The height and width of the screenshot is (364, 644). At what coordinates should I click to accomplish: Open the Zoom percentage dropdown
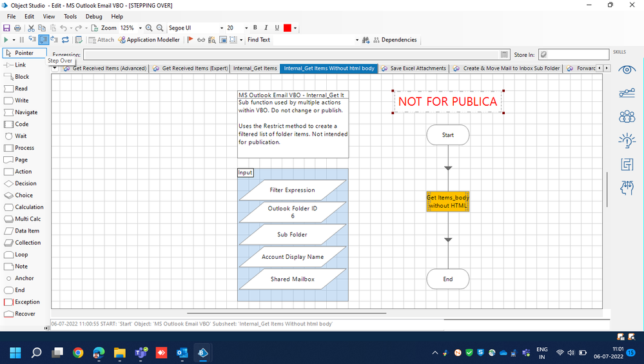[139, 28]
